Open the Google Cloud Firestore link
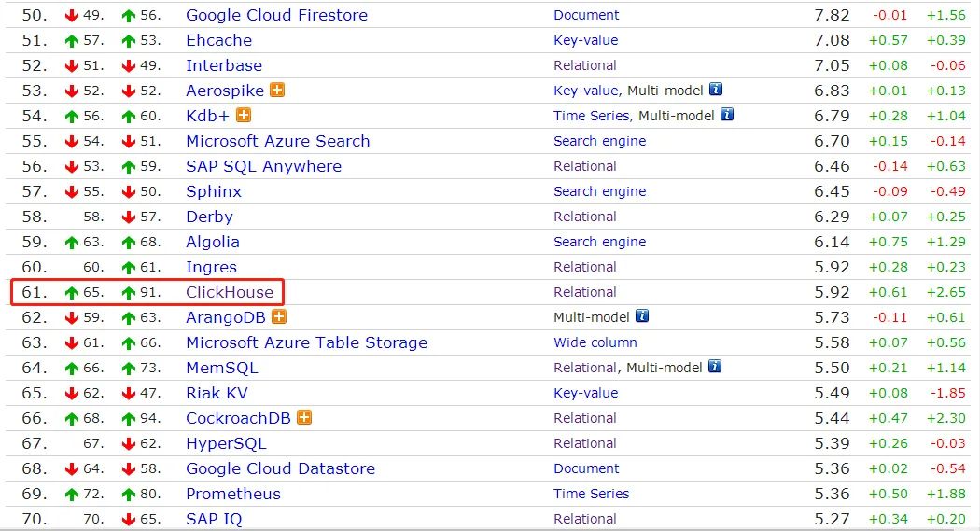980x531 pixels. 276,15
